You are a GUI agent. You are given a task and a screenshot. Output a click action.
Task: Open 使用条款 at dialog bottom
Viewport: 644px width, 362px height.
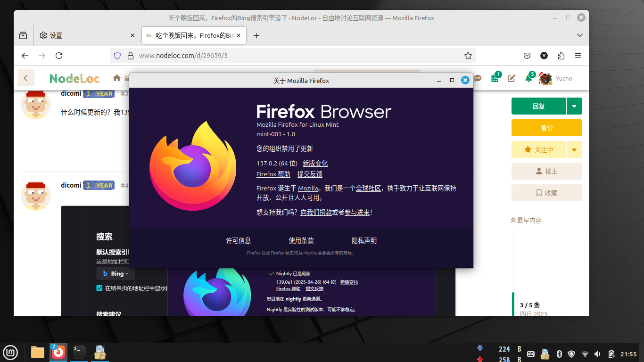301,240
